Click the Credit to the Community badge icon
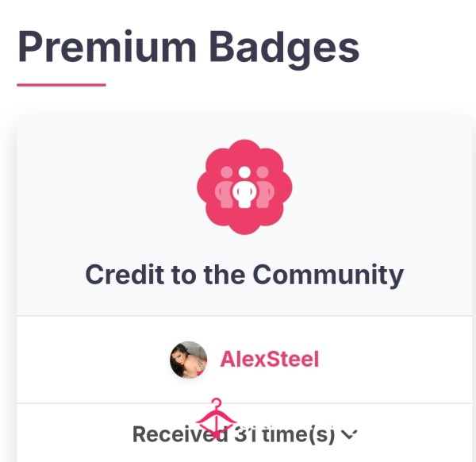The width and height of the screenshot is (476, 462). click(x=244, y=187)
